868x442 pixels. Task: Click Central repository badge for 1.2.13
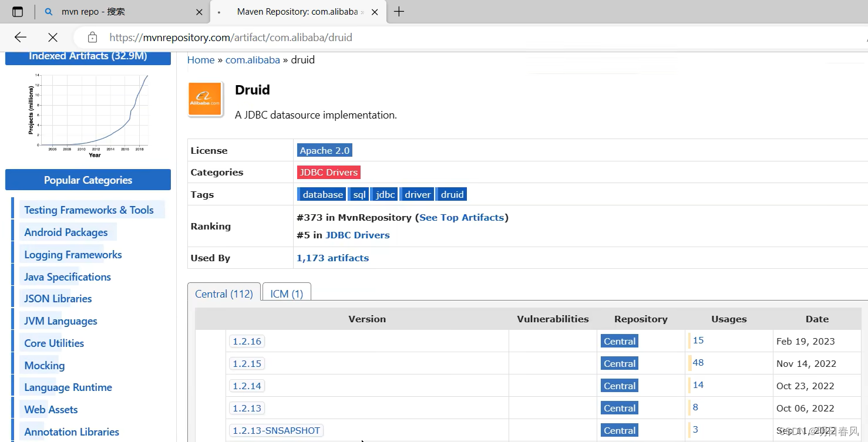[x=620, y=408]
